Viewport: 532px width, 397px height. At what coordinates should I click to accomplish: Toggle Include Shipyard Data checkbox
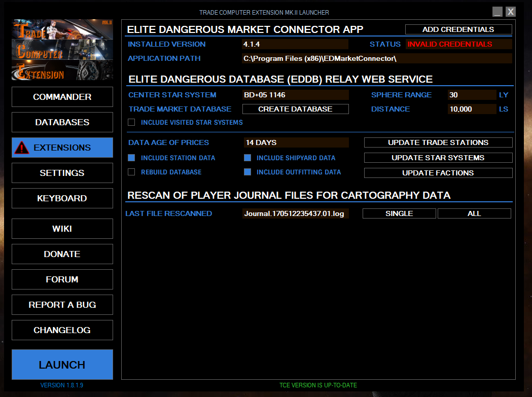tap(247, 158)
